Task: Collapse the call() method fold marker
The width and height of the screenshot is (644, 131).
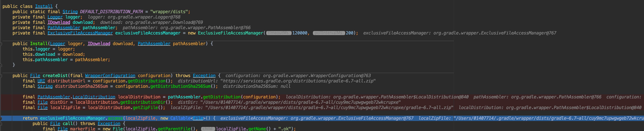Action: click(1, 123)
